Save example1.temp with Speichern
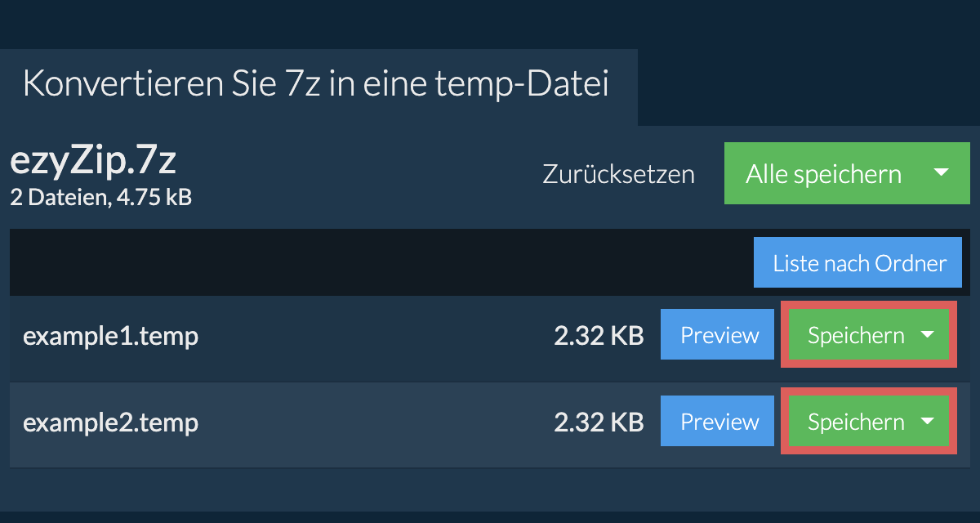980x523 pixels. pyautogui.click(x=855, y=335)
